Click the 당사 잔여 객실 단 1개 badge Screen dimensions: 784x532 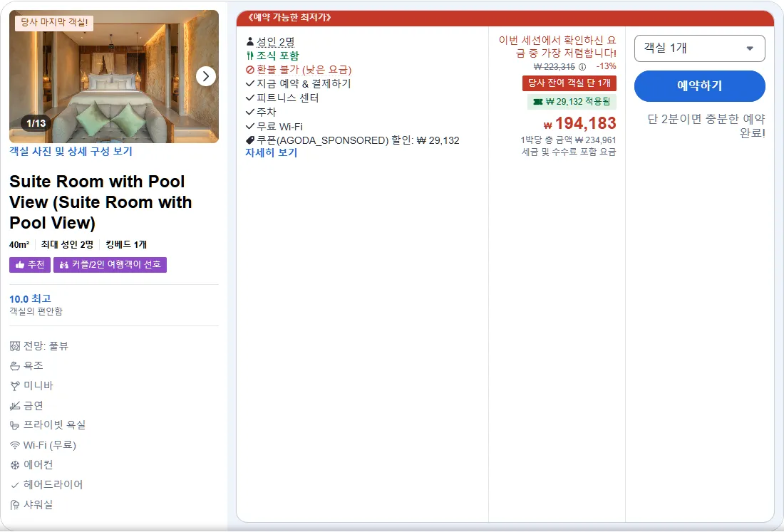point(569,83)
